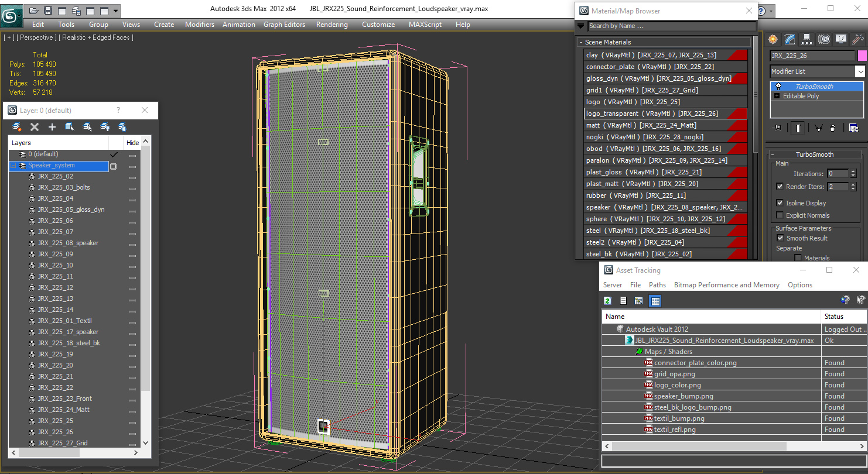Click Make Unique icon below modifier stack
This screenshot has height=474, width=868.
point(818,128)
